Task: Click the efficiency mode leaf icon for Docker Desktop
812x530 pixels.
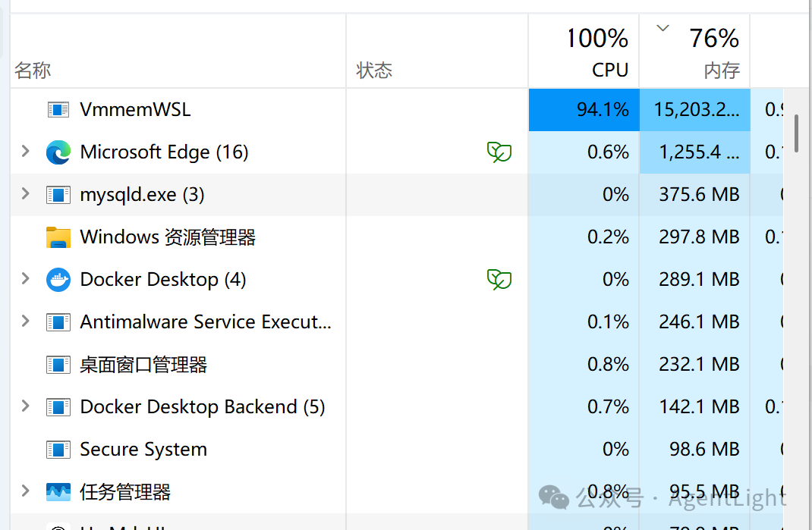Action: (499, 280)
